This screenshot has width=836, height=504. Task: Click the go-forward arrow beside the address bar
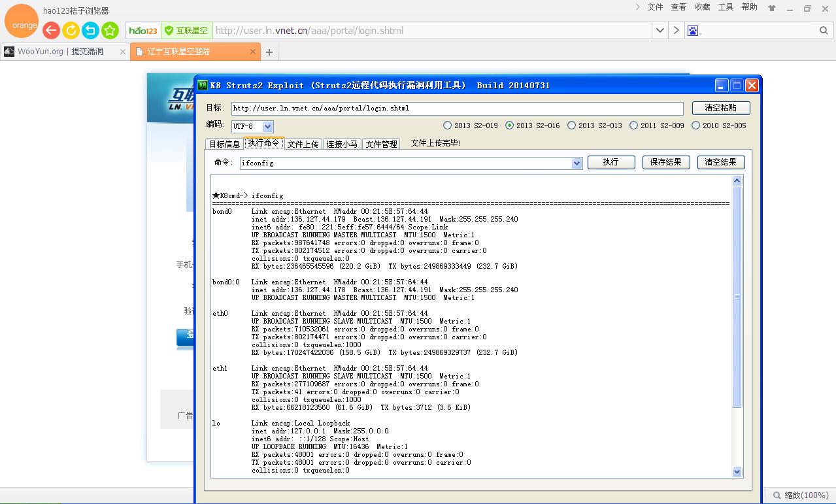pos(676,31)
